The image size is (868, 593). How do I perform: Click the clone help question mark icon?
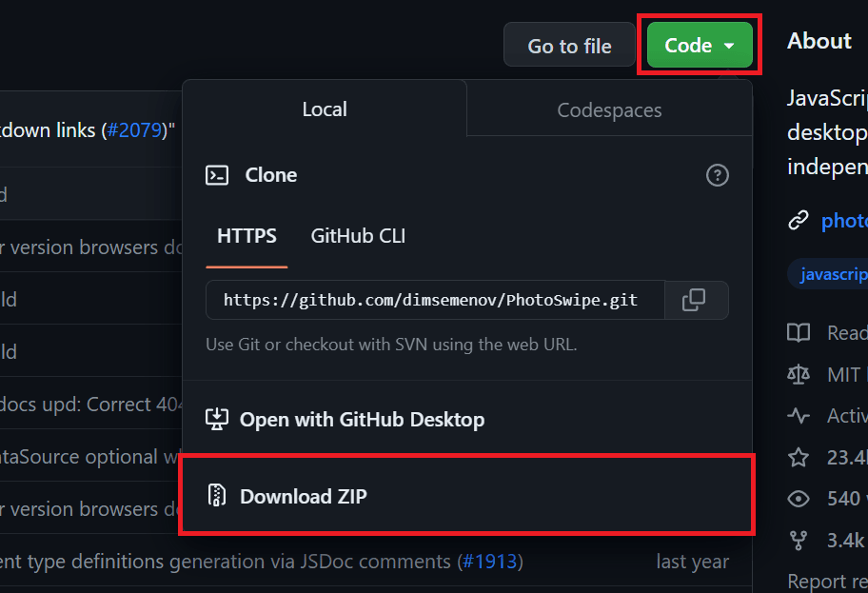(718, 175)
